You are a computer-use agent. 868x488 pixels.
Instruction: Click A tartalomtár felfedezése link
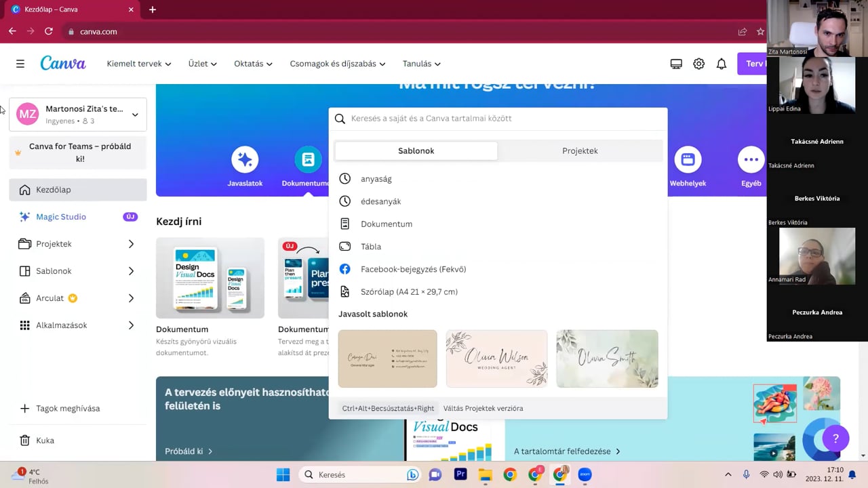pyautogui.click(x=567, y=451)
